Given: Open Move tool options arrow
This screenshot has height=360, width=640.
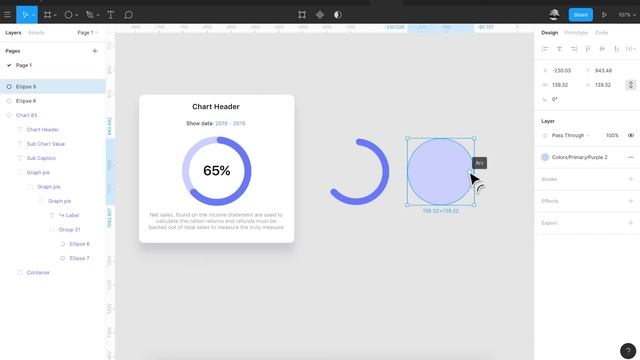Looking at the screenshot, I should tap(34, 15).
